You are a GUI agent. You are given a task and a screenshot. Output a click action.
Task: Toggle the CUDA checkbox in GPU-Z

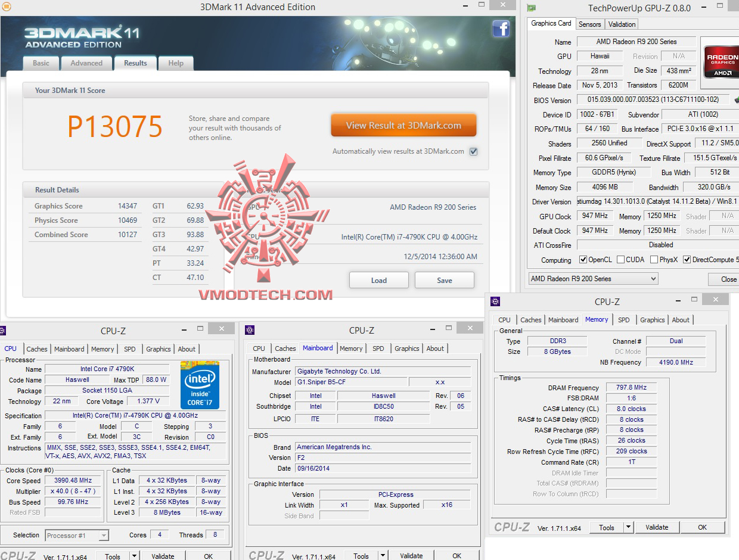621,260
